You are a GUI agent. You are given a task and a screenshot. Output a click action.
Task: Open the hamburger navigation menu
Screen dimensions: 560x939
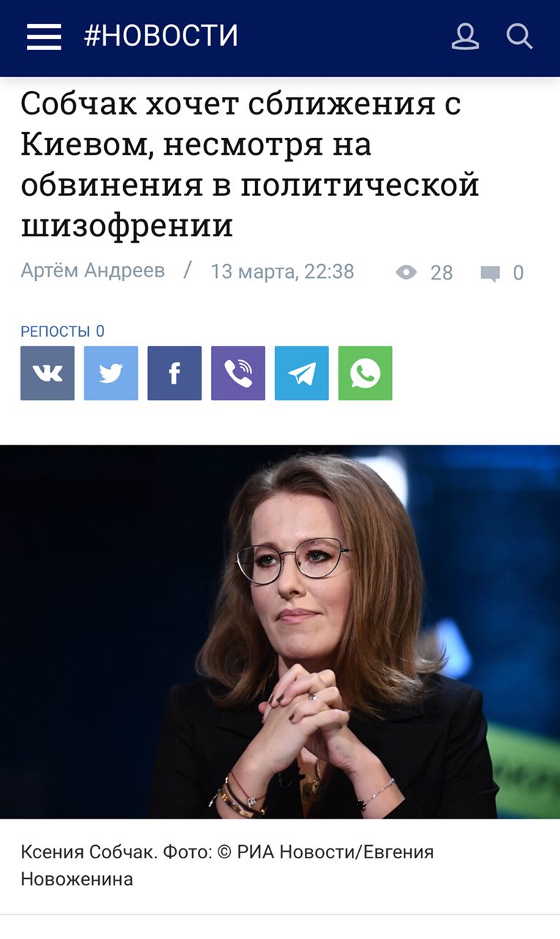coord(44,37)
